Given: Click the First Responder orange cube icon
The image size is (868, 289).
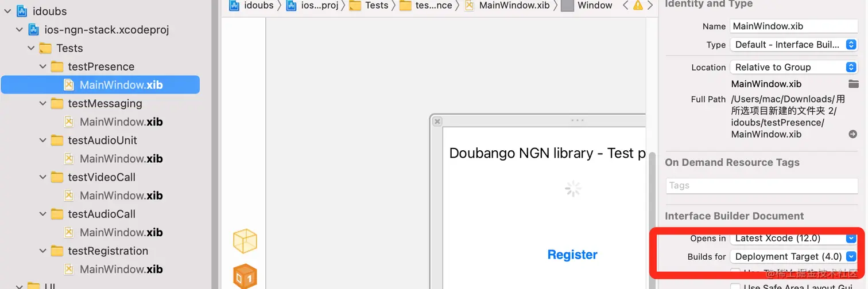Looking at the screenshot, I should point(245,276).
